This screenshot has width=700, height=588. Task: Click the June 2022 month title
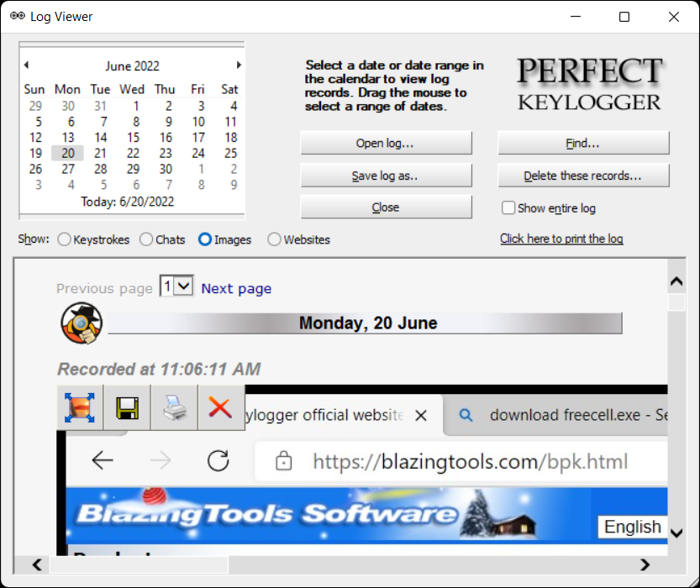pos(132,66)
